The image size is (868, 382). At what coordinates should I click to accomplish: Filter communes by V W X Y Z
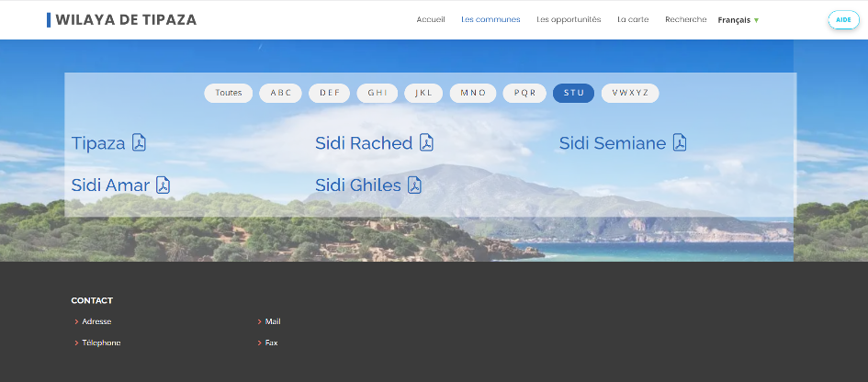click(x=630, y=93)
